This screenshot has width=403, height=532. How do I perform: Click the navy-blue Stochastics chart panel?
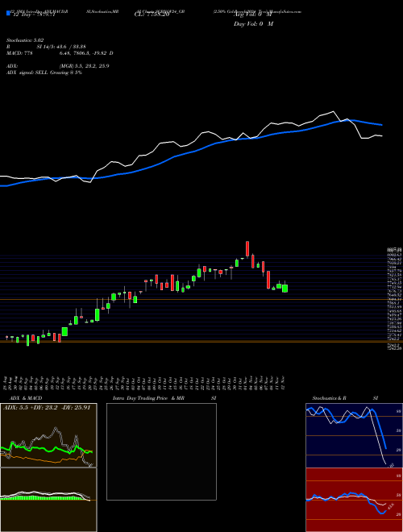tap(354, 435)
